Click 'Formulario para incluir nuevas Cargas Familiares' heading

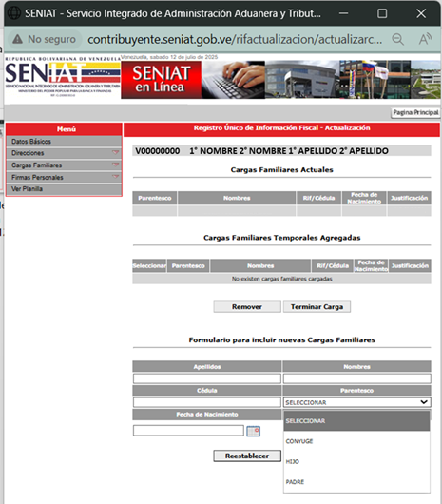coord(281,339)
